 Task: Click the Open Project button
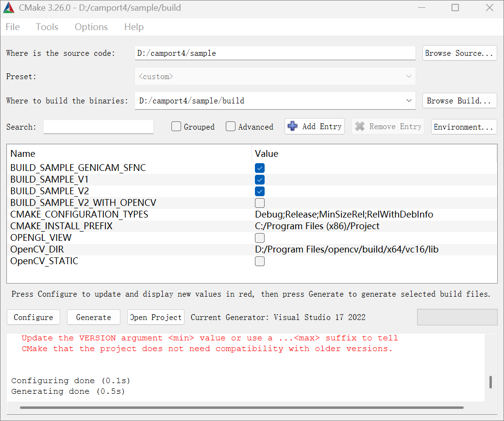[156, 317]
